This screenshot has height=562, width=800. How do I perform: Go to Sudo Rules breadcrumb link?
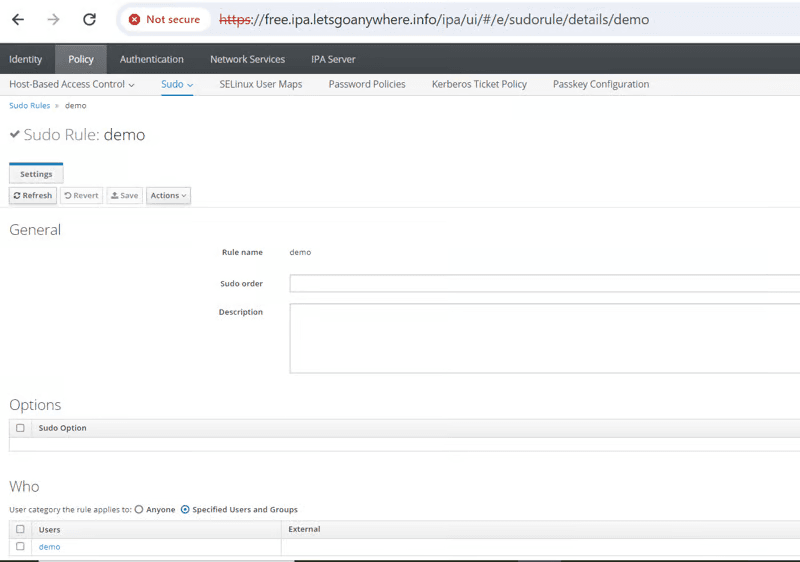click(x=30, y=106)
